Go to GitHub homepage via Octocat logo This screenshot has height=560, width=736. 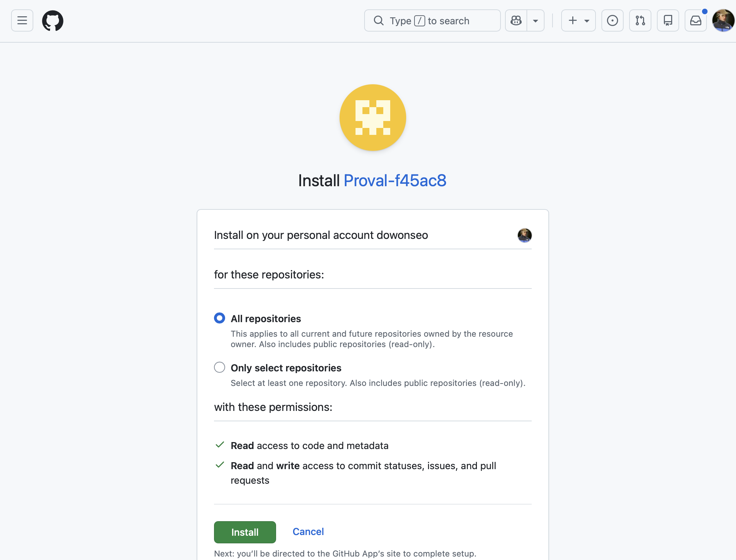[53, 21]
